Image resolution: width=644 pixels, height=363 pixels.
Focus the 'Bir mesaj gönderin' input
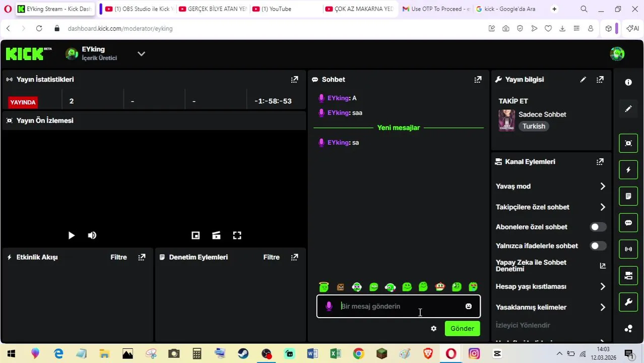[398, 306]
